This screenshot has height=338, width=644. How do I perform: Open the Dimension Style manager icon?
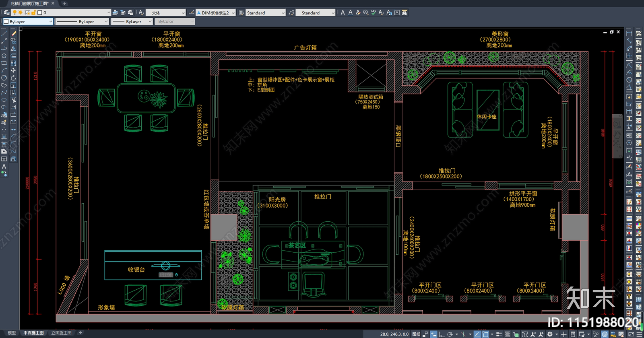point(192,12)
